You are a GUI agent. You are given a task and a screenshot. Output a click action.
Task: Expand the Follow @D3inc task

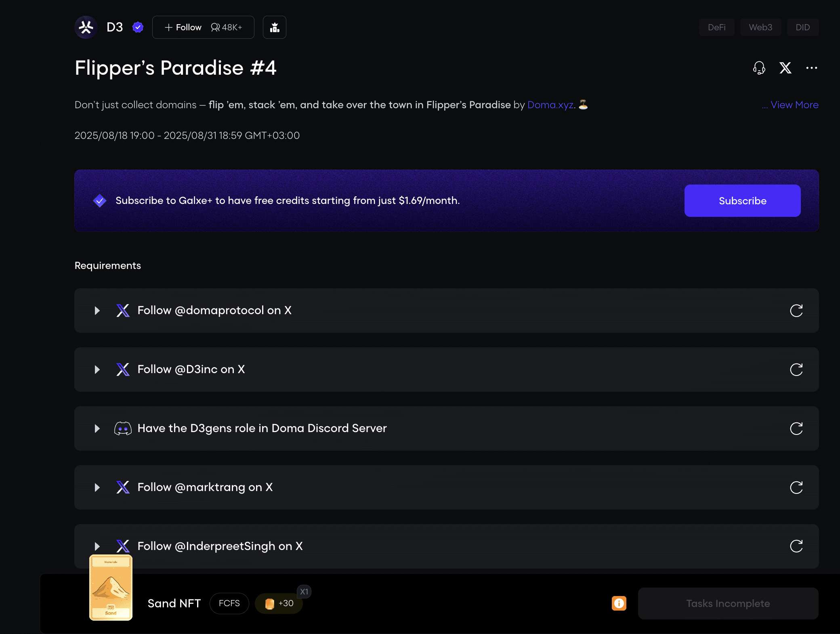[x=97, y=369]
